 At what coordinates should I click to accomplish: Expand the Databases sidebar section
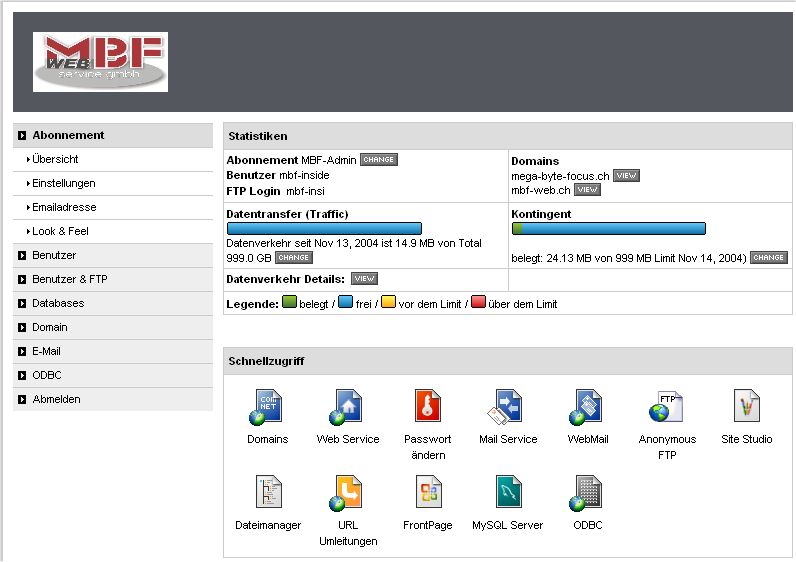58,303
